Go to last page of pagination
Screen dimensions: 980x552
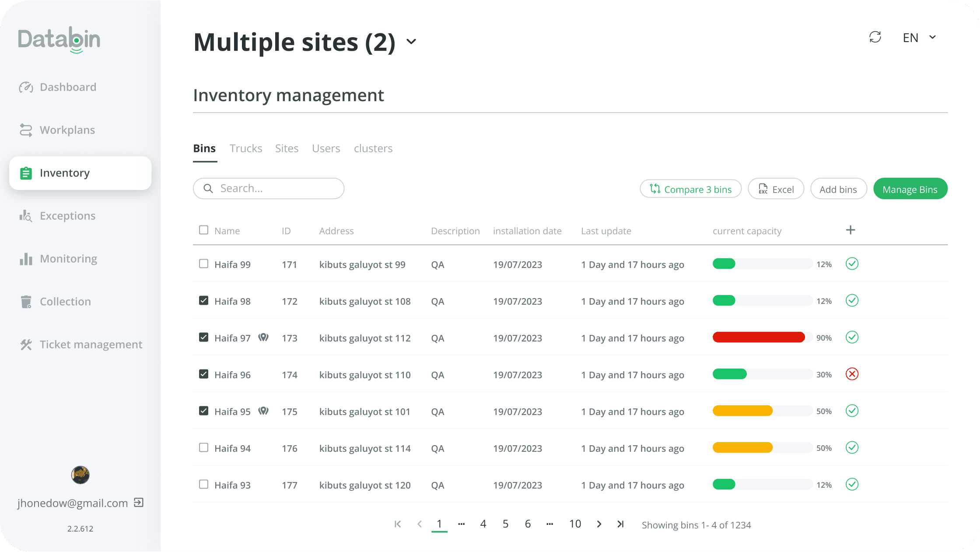620,524
